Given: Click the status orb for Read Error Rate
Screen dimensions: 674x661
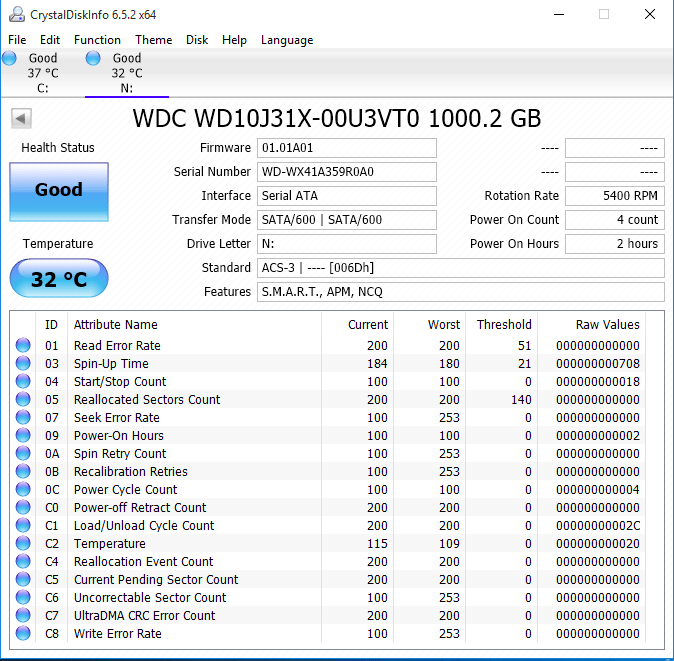Looking at the screenshot, I should tap(23, 345).
